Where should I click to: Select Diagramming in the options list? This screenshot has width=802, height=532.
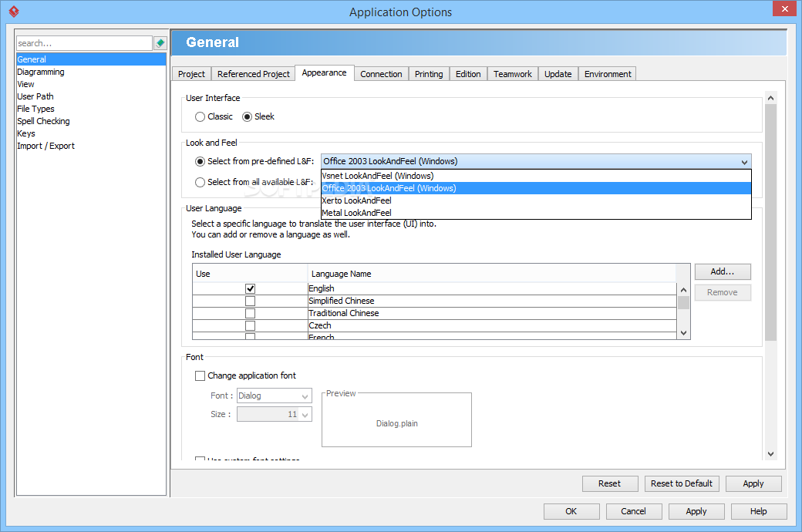pyautogui.click(x=92, y=72)
